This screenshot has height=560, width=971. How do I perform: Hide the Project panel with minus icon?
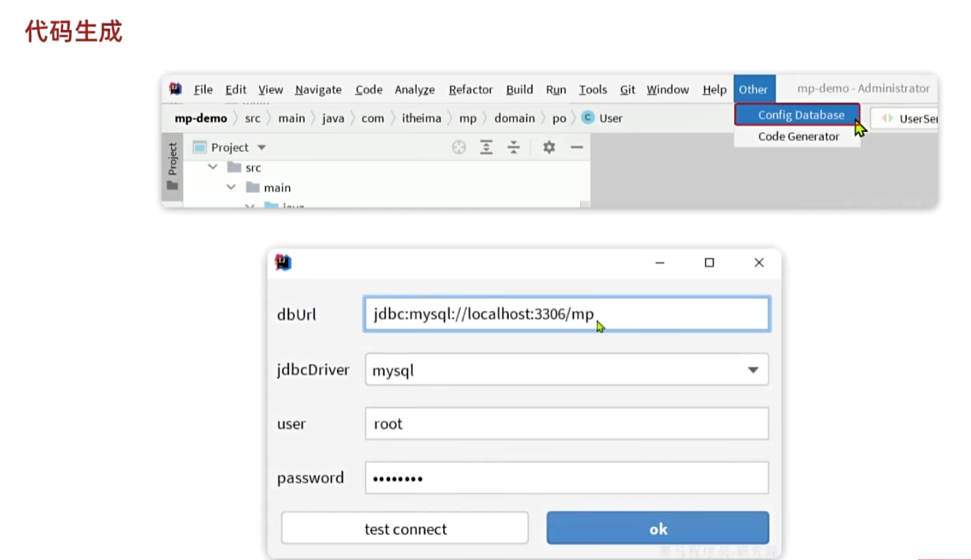(576, 147)
